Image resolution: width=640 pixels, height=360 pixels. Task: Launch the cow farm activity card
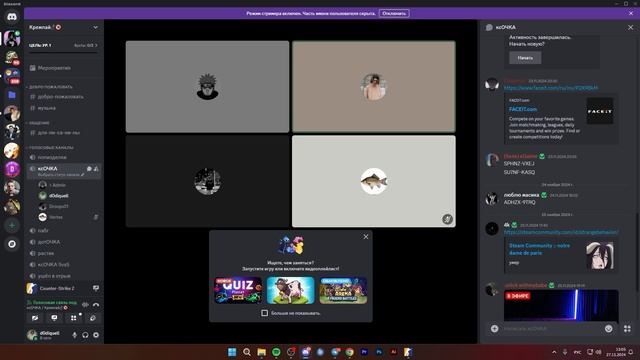[291, 291]
